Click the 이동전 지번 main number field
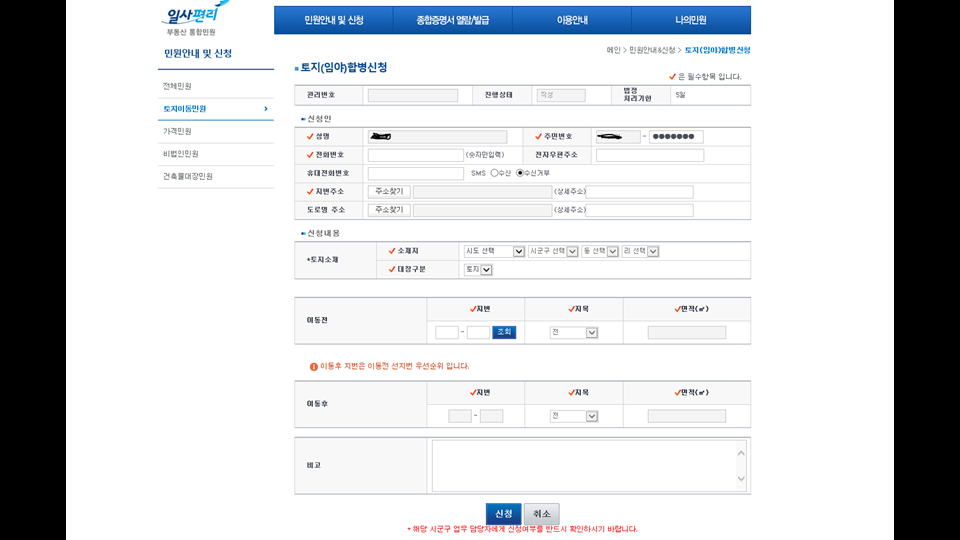 446,332
